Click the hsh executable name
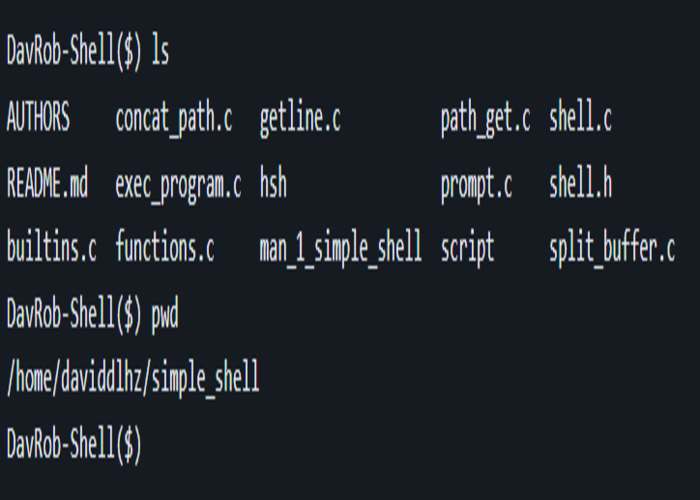Screen dimensions: 700x500 (273, 184)
